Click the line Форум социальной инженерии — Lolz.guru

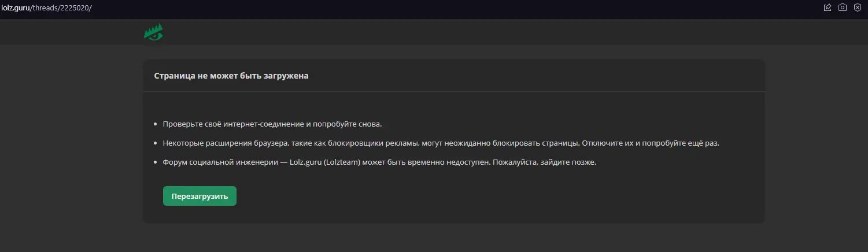coord(379,162)
